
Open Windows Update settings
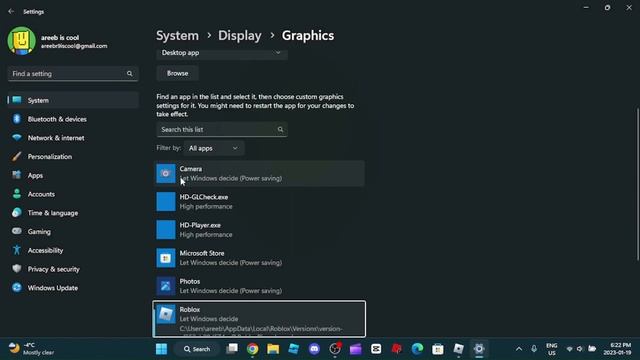pyautogui.click(x=73, y=288)
